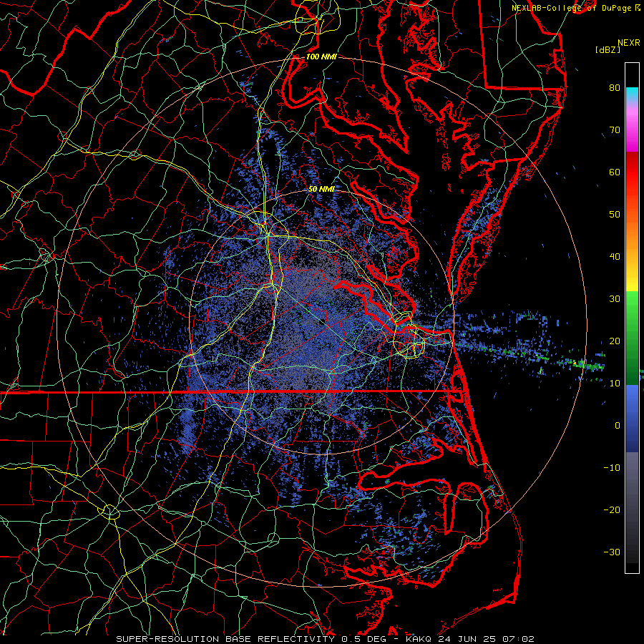Viewport: 644px width, 644px height.
Task: Click the 10 dBZ scale value
Action: [x=615, y=384]
